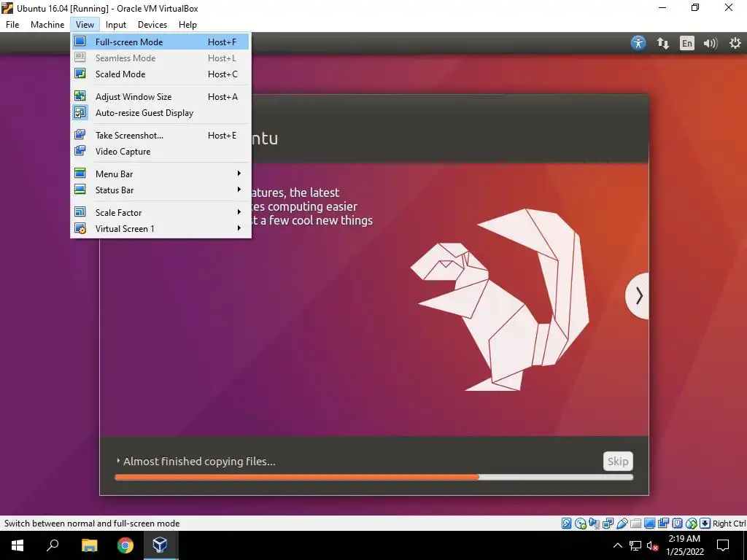Open the Machine menu

47,24
